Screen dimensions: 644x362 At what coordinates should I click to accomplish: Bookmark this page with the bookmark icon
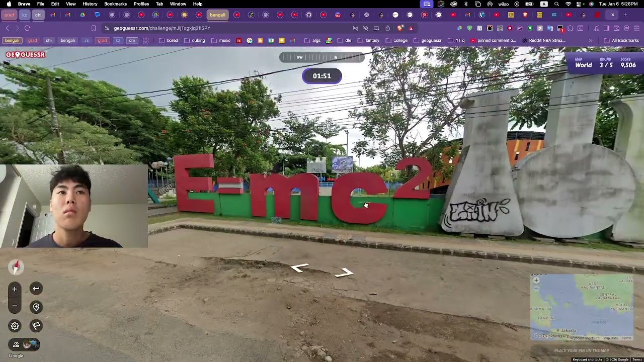pyautogui.click(x=94, y=28)
